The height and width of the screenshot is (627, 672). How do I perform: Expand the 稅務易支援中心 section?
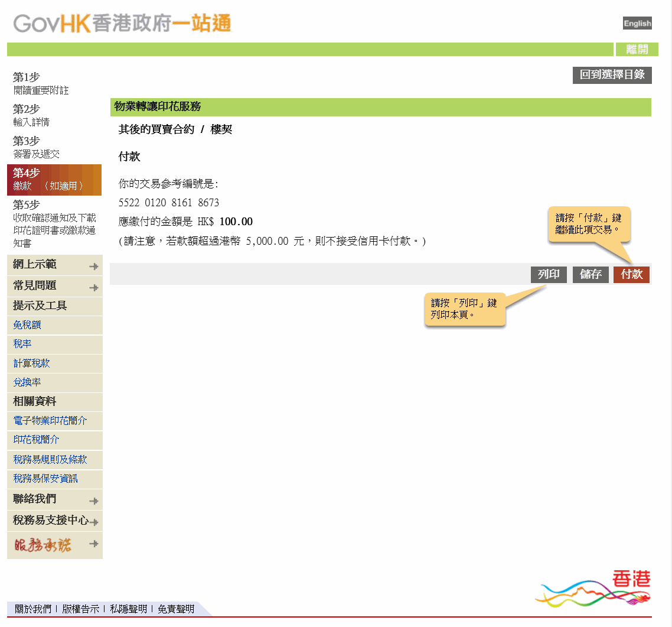47,521
